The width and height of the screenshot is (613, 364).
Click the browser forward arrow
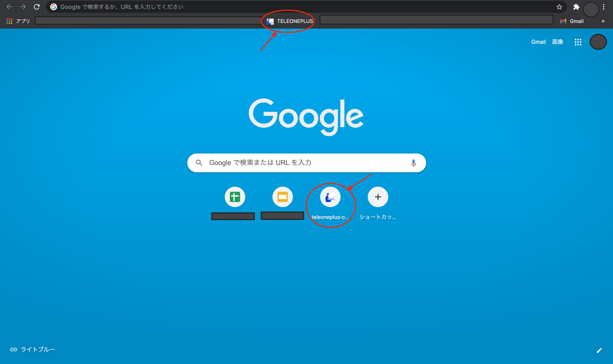point(23,7)
